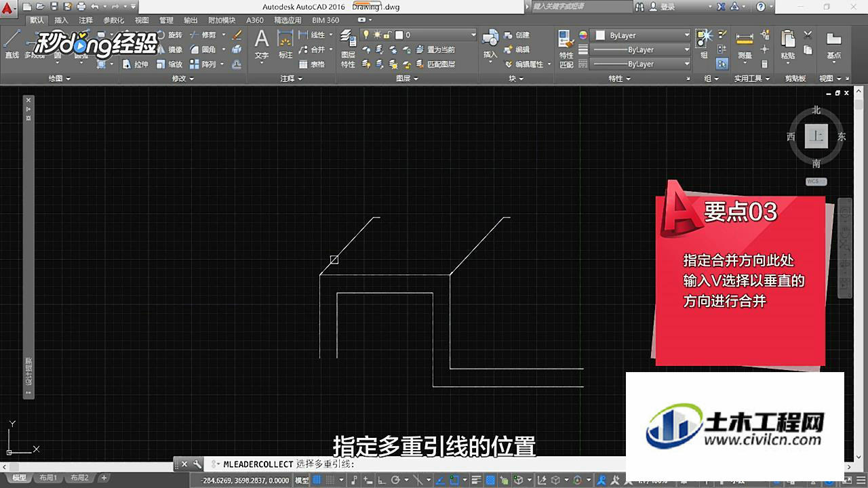The height and width of the screenshot is (488, 868).
Task: Select the Stretch (拉伸) tool
Action: click(136, 64)
